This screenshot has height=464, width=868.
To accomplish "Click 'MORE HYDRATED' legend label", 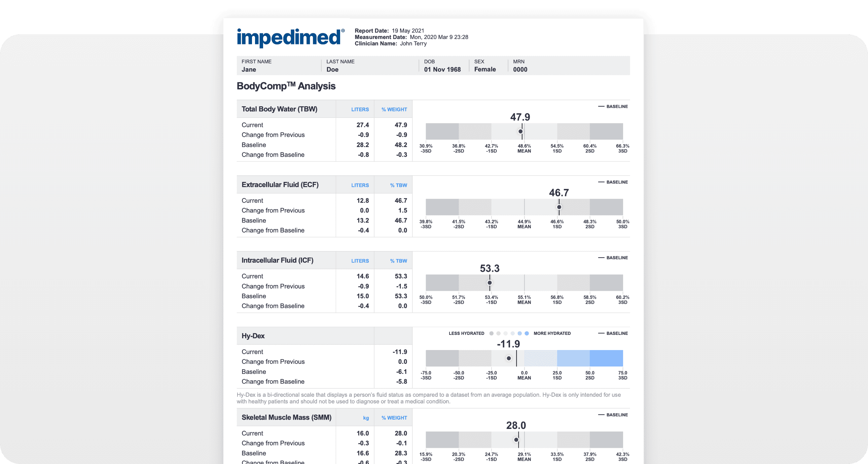I will (x=552, y=333).
